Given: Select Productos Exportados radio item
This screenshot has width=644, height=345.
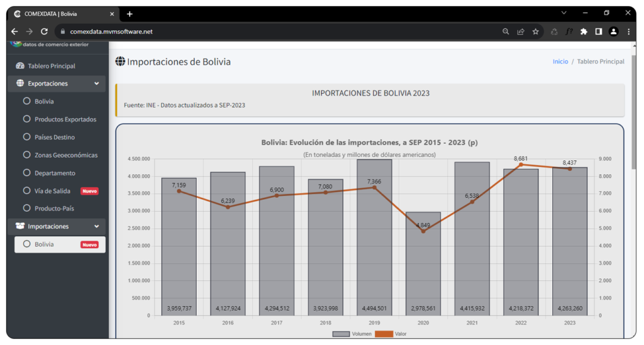Looking at the screenshot, I should pos(65,119).
